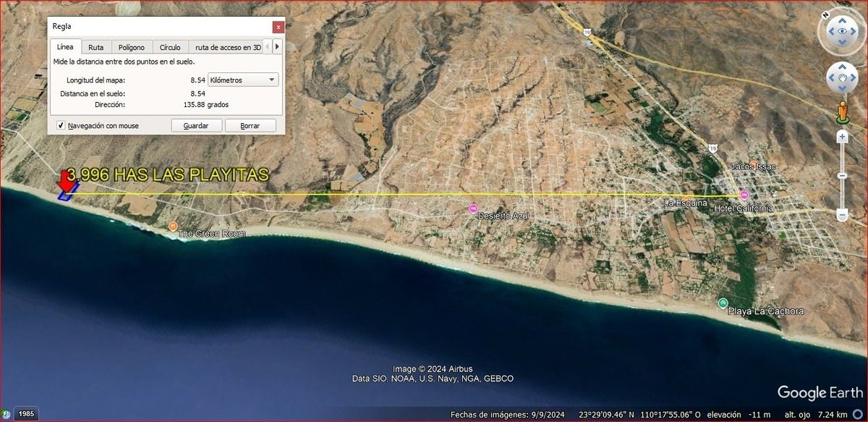The height and width of the screenshot is (422, 868).
Task: Zoom out with the bottom minus button
Action: 842,215
